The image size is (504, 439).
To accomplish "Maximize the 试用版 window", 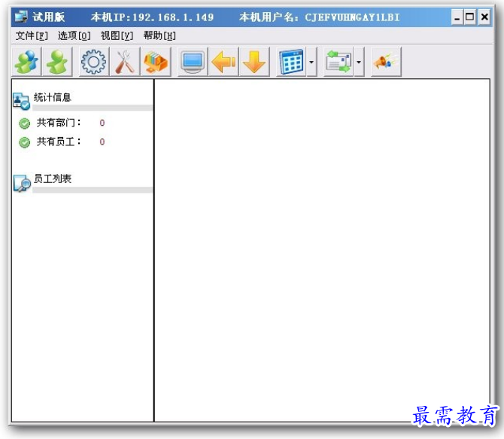I will click(470, 17).
